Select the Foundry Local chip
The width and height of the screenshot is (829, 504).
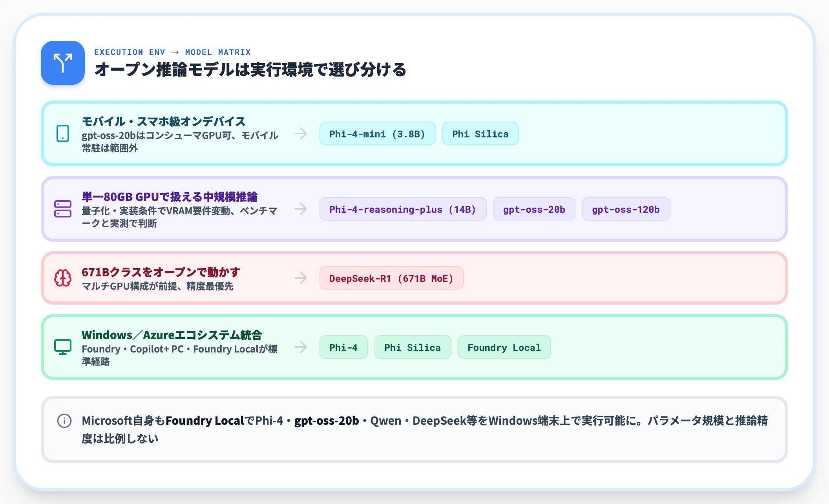click(504, 347)
